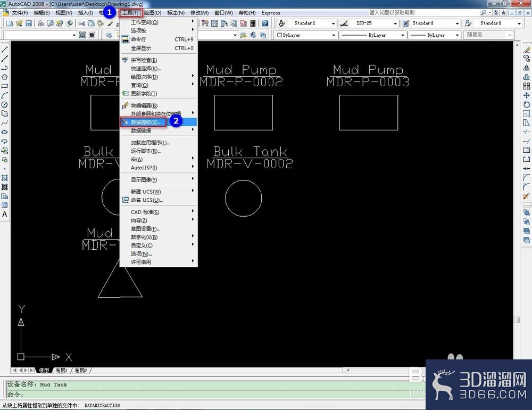Select the Spline draw tool

(x=5, y=123)
